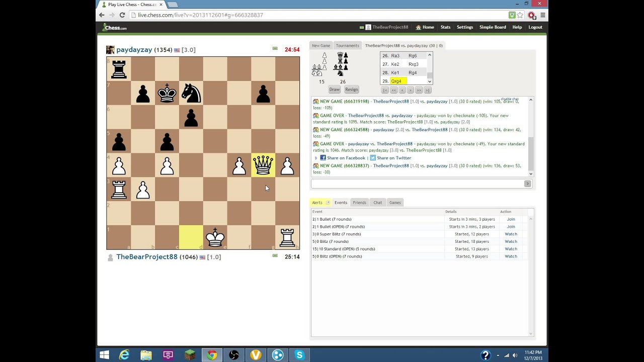Open the Tournaments tab

(348, 45)
